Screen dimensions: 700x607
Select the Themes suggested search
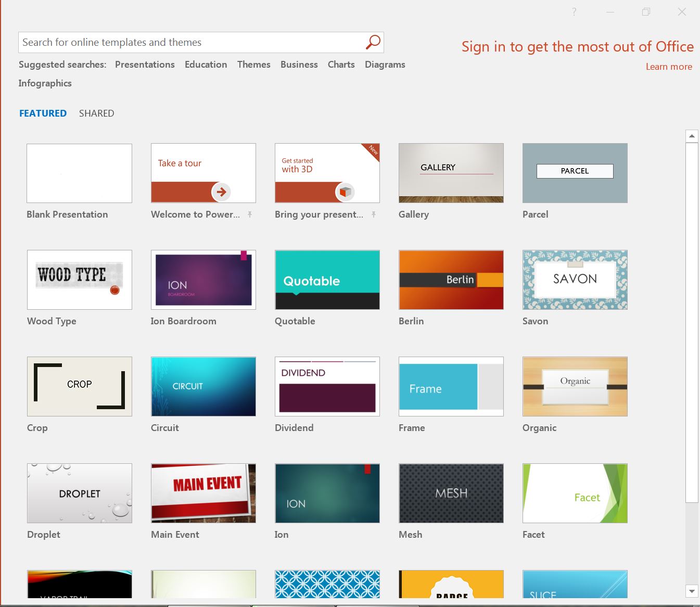[x=253, y=65]
